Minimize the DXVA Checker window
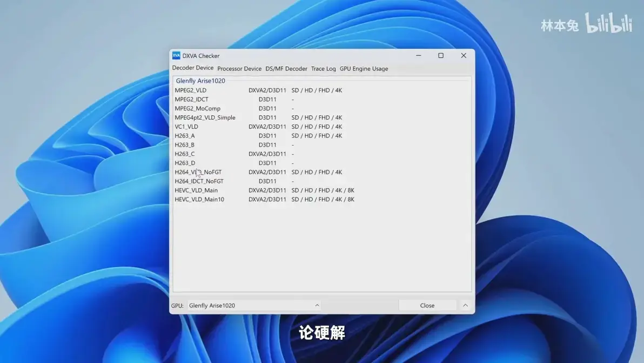The image size is (644, 363). (x=419, y=56)
